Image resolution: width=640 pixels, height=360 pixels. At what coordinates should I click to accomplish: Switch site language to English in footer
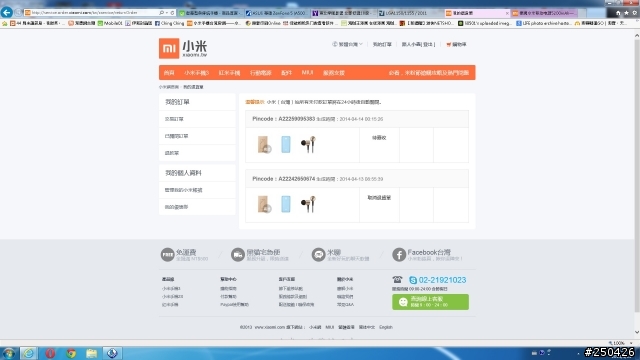pyautogui.click(x=386, y=327)
